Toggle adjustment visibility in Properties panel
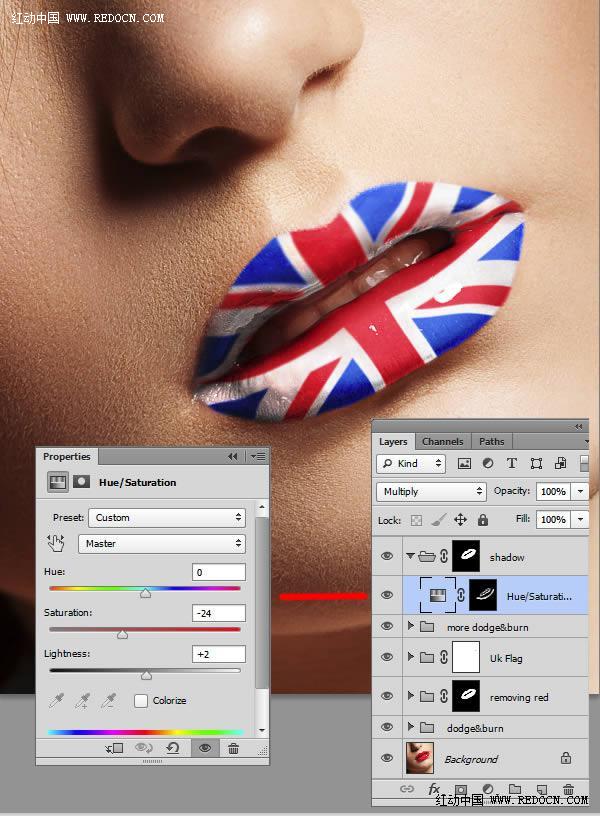The width and height of the screenshot is (600, 816). [x=205, y=748]
